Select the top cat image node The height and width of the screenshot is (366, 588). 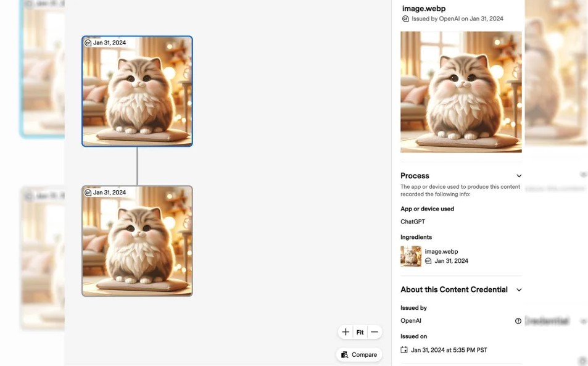tap(137, 91)
